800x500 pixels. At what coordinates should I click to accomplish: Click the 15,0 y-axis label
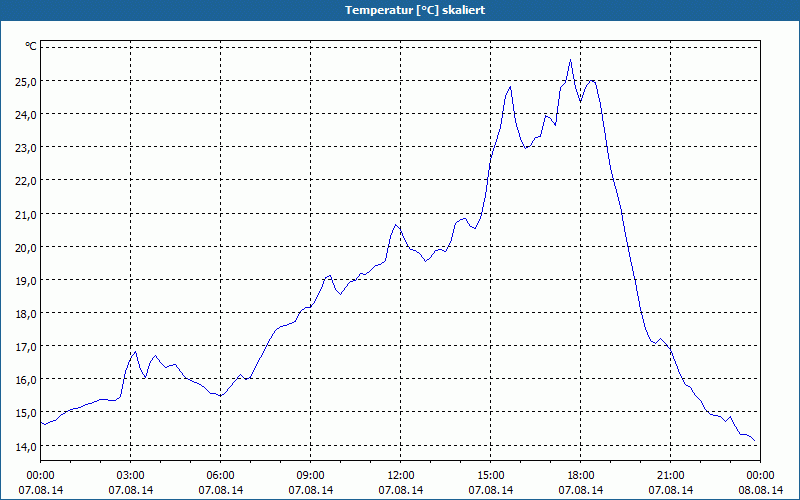[27, 413]
